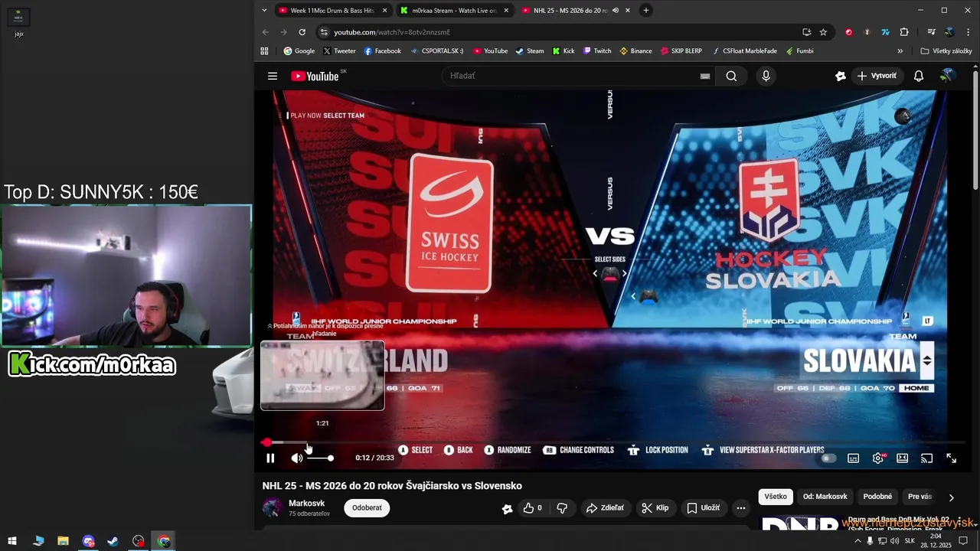This screenshot has height=551, width=980.
Task: Open the Všetky záložky folder
Action: (x=946, y=51)
